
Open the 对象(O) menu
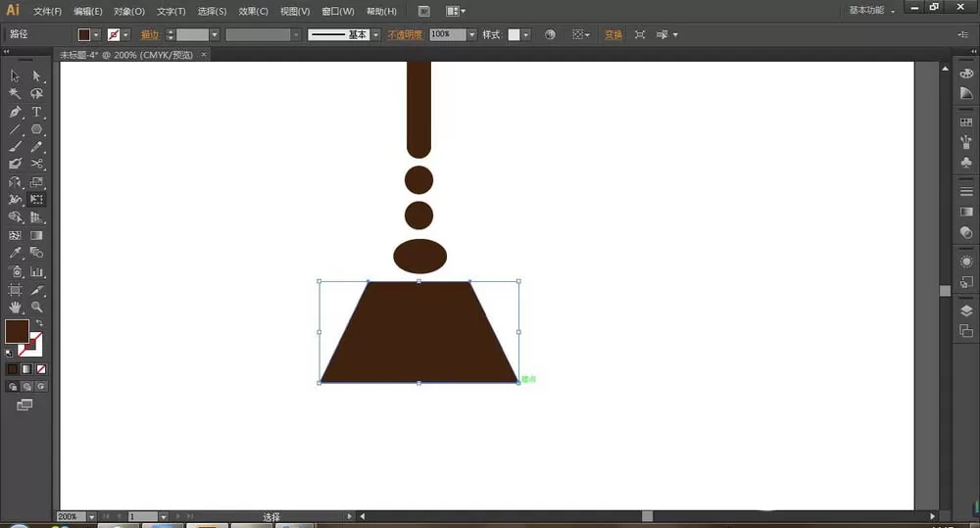click(129, 11)
